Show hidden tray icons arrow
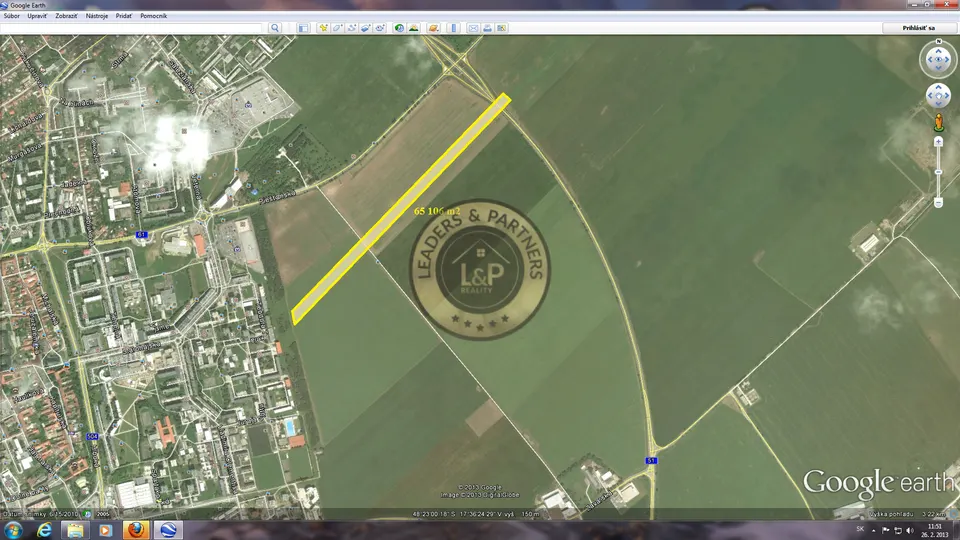 (x=874, y=530)
